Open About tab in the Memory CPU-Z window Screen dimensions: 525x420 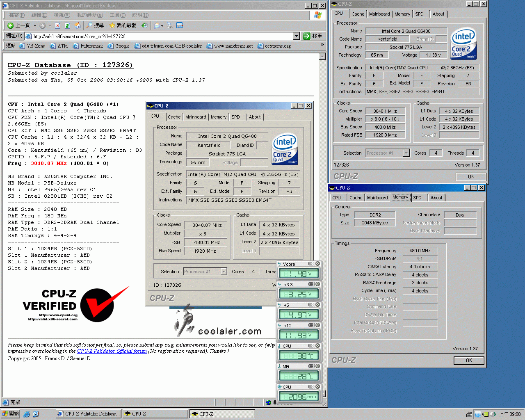point(436,198)
